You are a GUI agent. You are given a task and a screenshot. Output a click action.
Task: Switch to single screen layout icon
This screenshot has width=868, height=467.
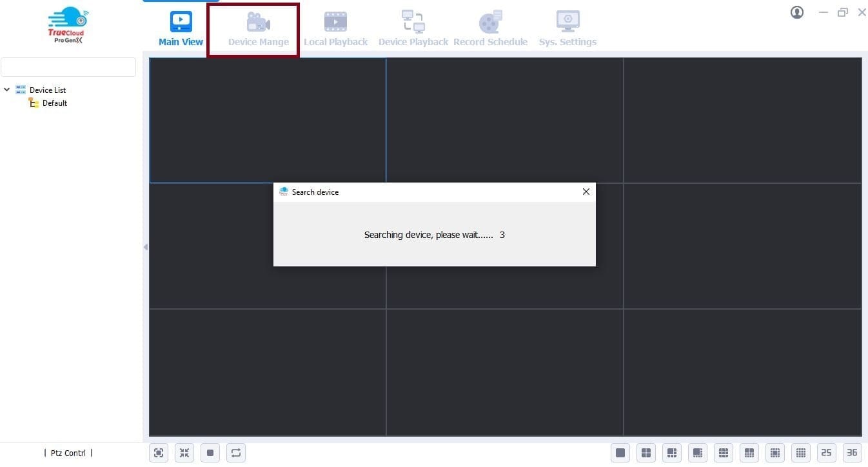620,453
